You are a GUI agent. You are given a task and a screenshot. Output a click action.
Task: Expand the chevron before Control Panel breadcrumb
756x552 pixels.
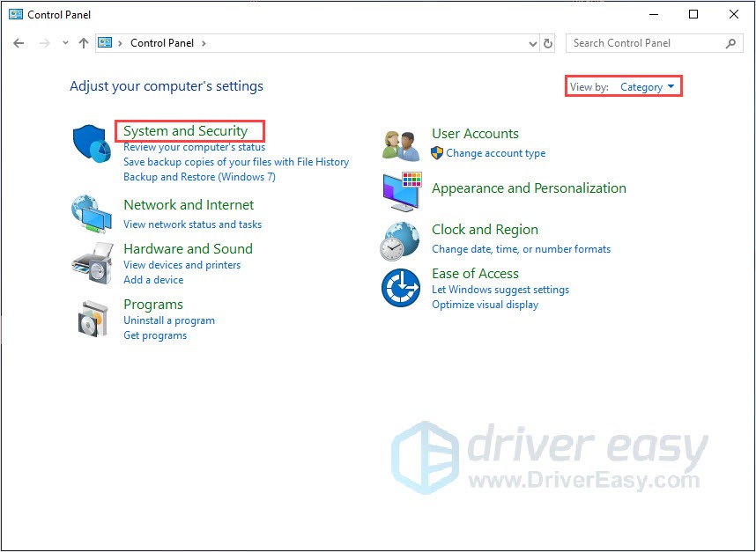click(120, 43)
